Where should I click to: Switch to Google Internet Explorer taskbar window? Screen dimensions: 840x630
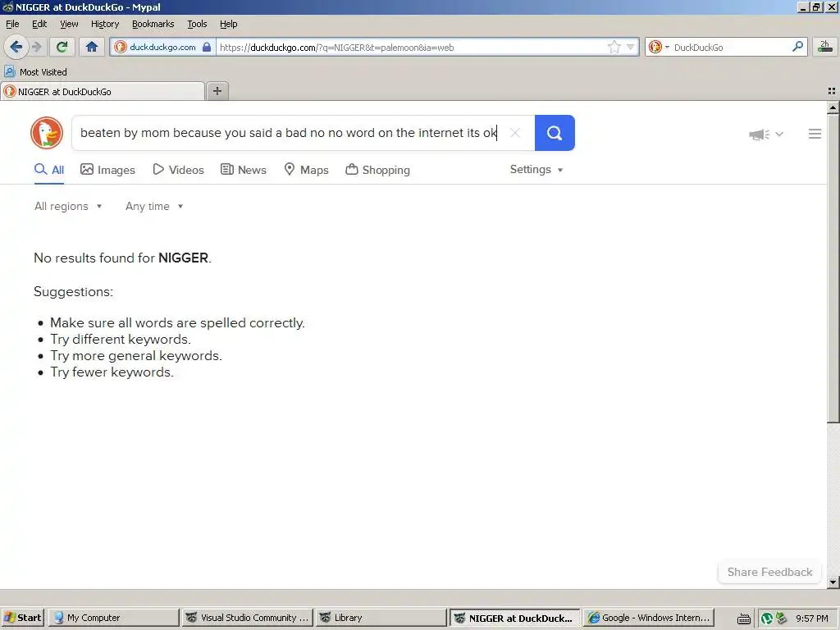[x=648, y=618]
